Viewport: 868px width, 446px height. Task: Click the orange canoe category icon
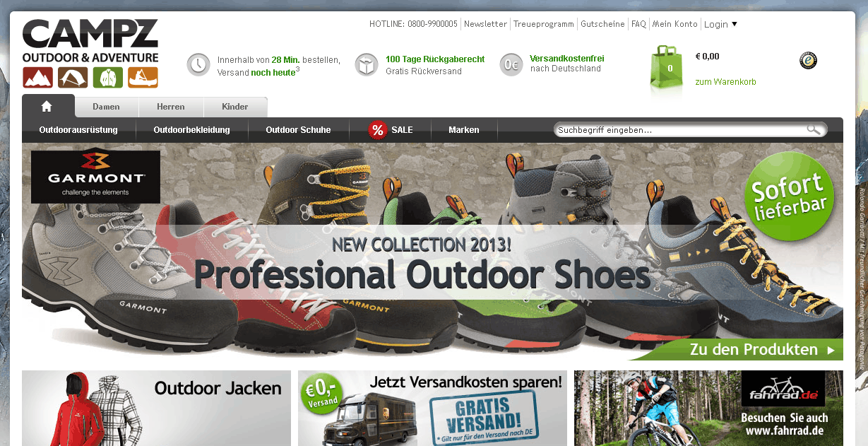tap(143, 78)
